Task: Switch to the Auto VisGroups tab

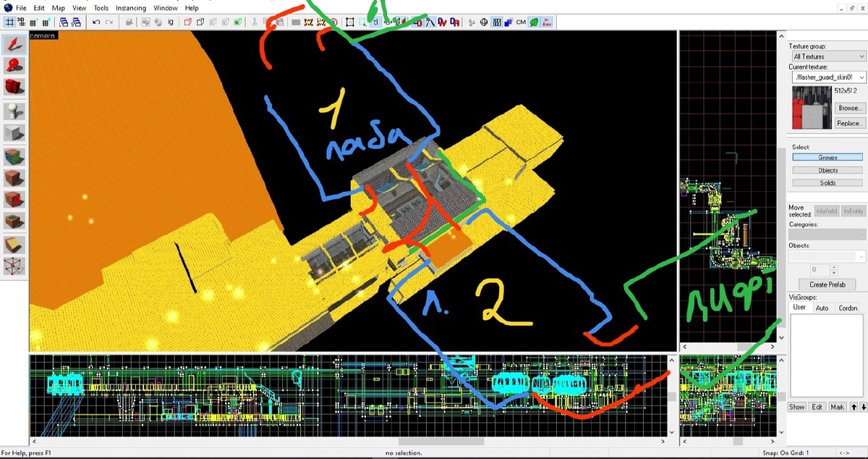Action: pyautogui.click(x=822, y=308)
